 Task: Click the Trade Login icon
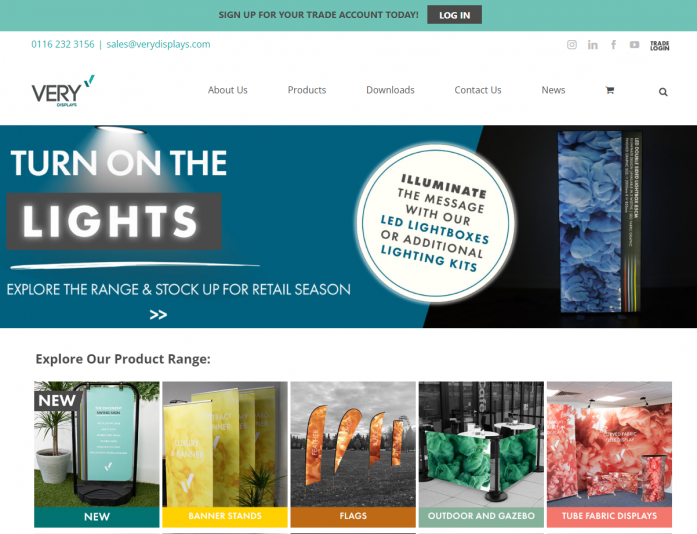coord(660,45)
